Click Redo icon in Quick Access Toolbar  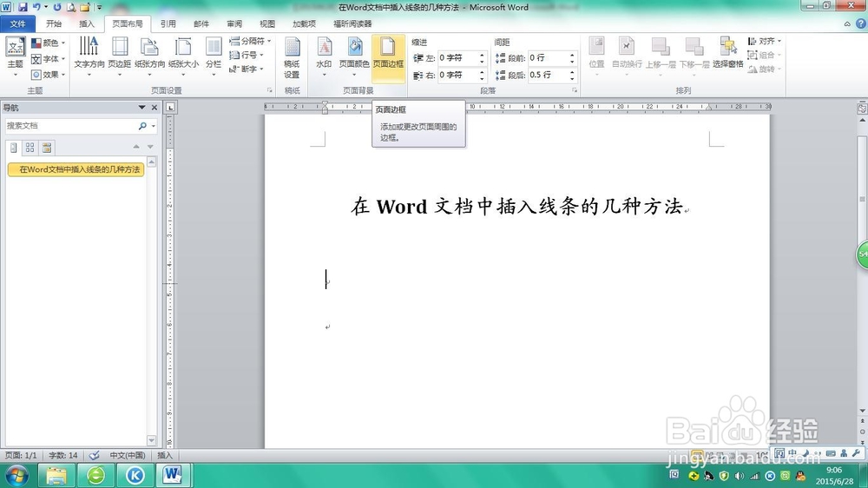coord(57,7)
